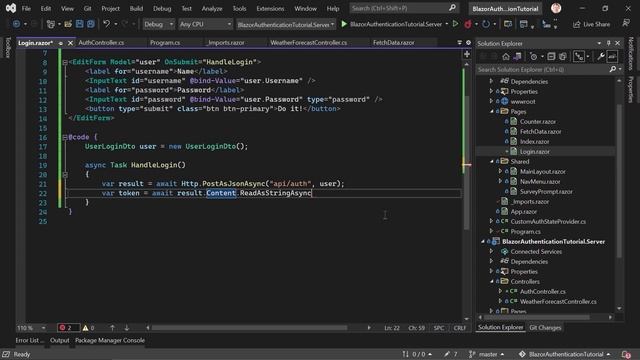Close the Login.razor tab
The image size is (640, 360).
tap(70, 43)
